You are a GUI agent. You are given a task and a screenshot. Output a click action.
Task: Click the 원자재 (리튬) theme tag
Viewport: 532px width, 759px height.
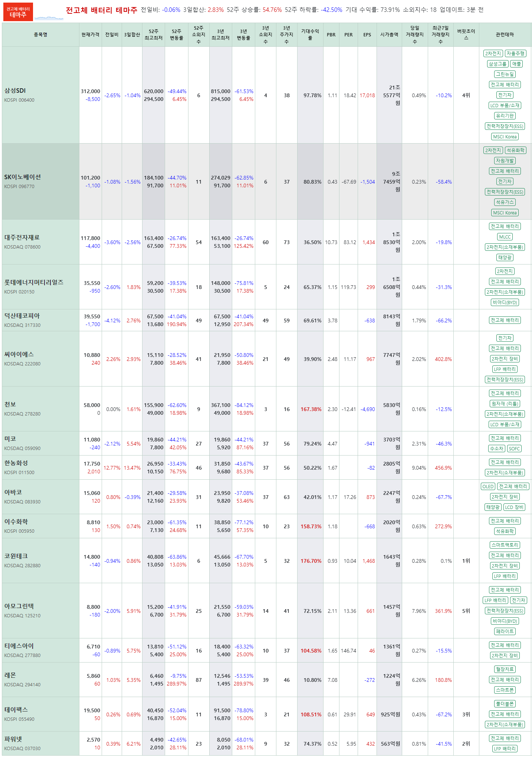[x=505, y=404]
